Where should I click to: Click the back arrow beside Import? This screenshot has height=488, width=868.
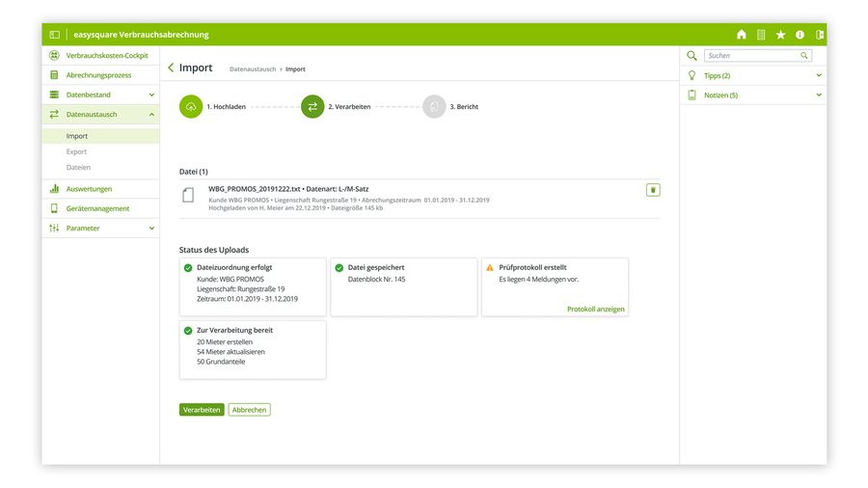coord(172,68)
